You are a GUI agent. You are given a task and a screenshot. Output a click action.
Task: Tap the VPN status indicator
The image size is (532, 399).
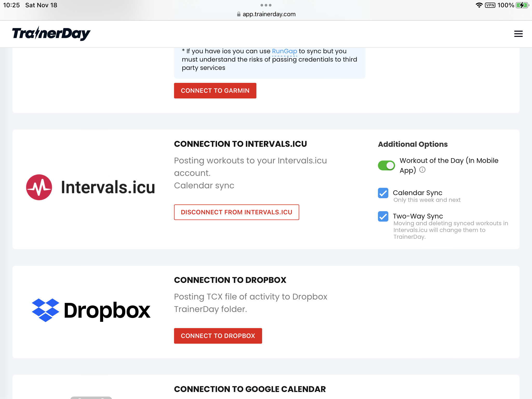click(490, 5)
